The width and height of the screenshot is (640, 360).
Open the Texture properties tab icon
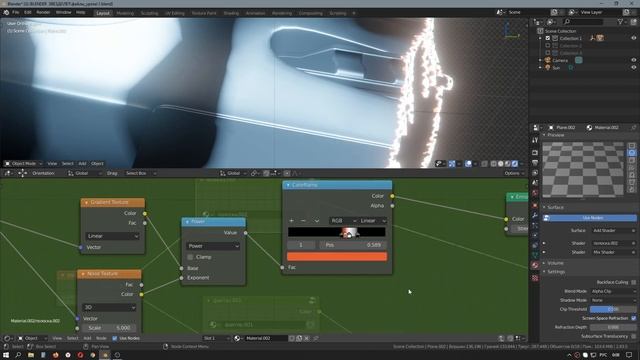pyautogui.click(x=535, y=278)
